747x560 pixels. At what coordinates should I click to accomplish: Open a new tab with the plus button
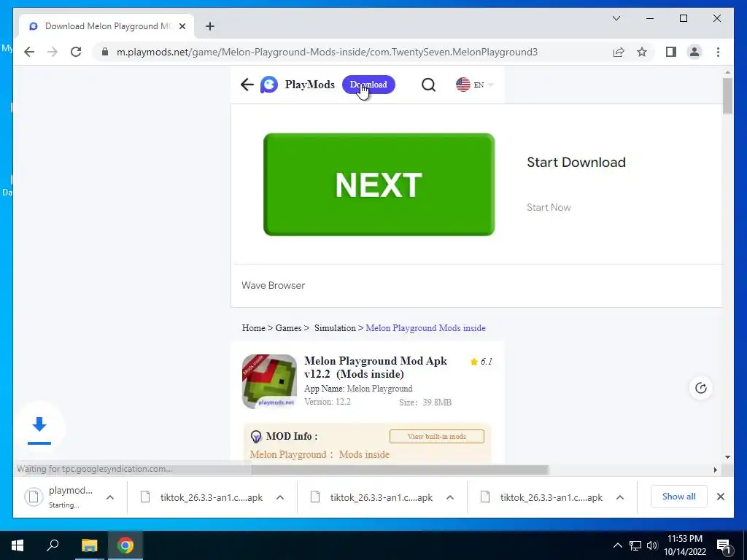click(210, 26)
